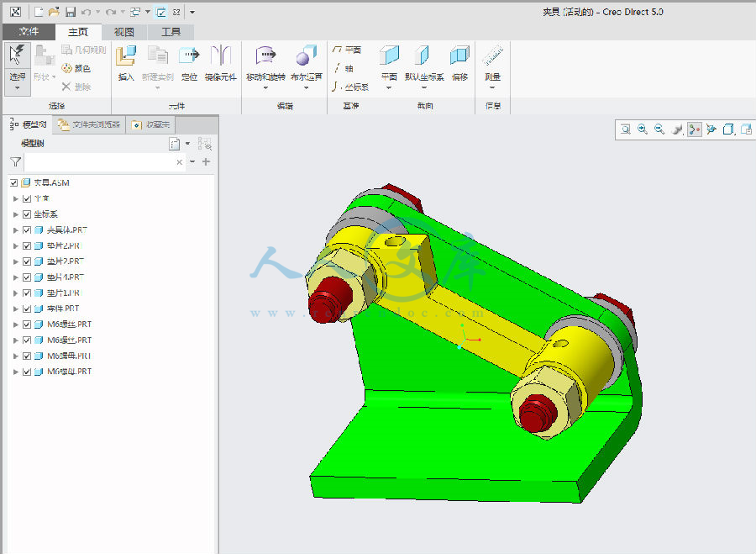Click the 镜像元件 (Mirror component) icon

221,55
